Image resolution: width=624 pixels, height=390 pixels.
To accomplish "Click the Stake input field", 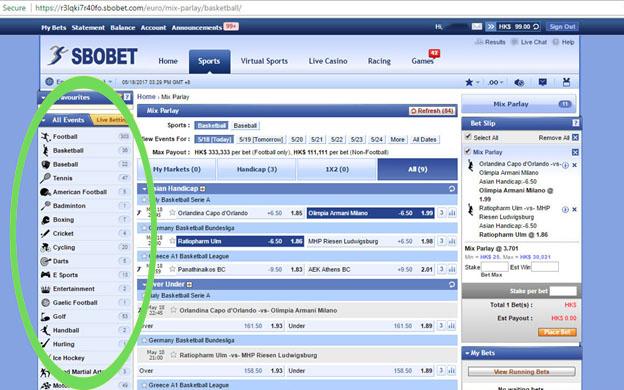I will click(x=495, y=267).
